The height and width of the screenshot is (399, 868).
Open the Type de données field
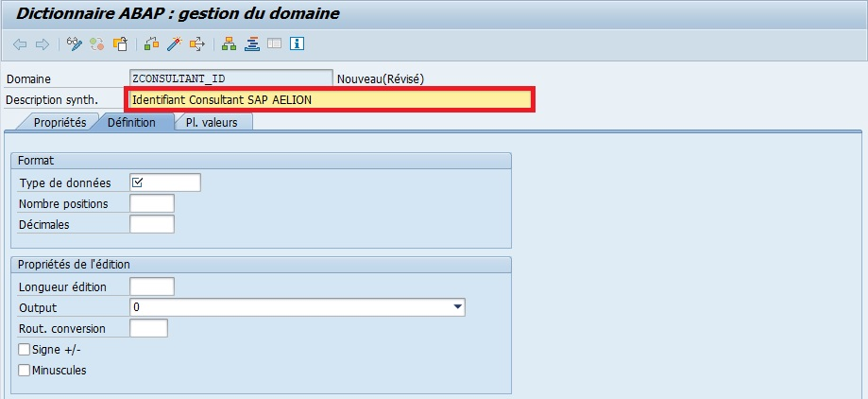pos(164,182)
